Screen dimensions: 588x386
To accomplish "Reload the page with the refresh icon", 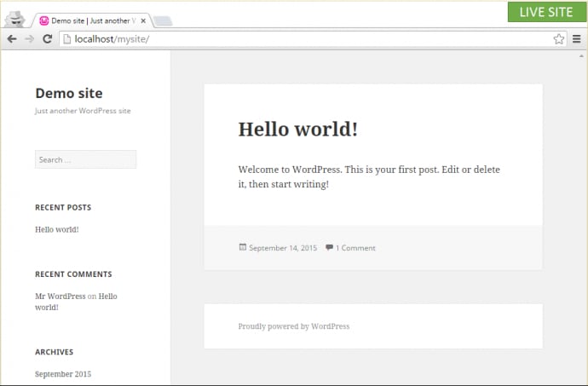I will tap(47, 38).
